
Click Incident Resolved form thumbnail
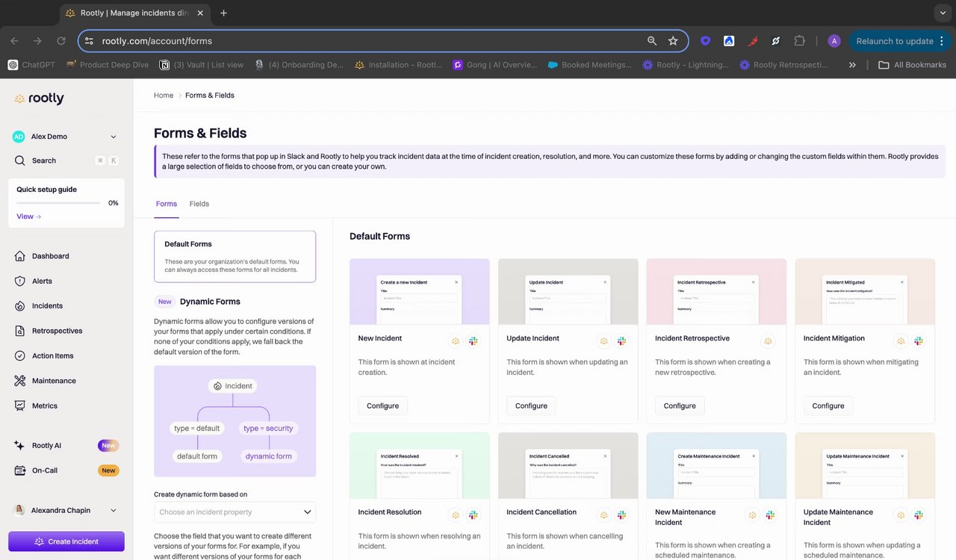click(x=420, y=466)
